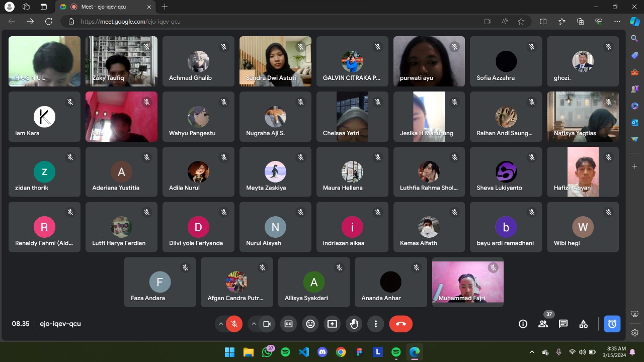644x362 pixels.
Task: Open the three-dot more options menu
Action: 375,324
